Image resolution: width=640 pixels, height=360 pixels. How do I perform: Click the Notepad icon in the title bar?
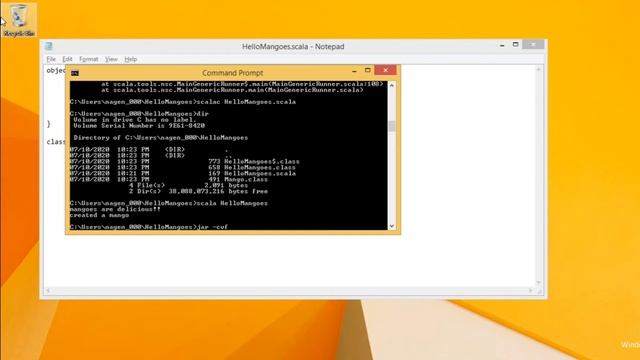[49, 46]
